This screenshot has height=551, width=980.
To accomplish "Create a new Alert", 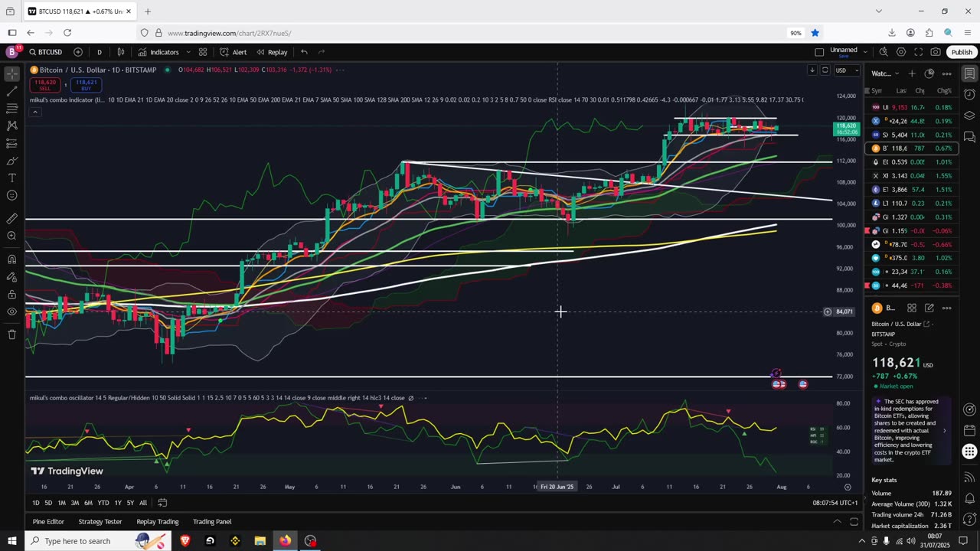I will (233, 52).
